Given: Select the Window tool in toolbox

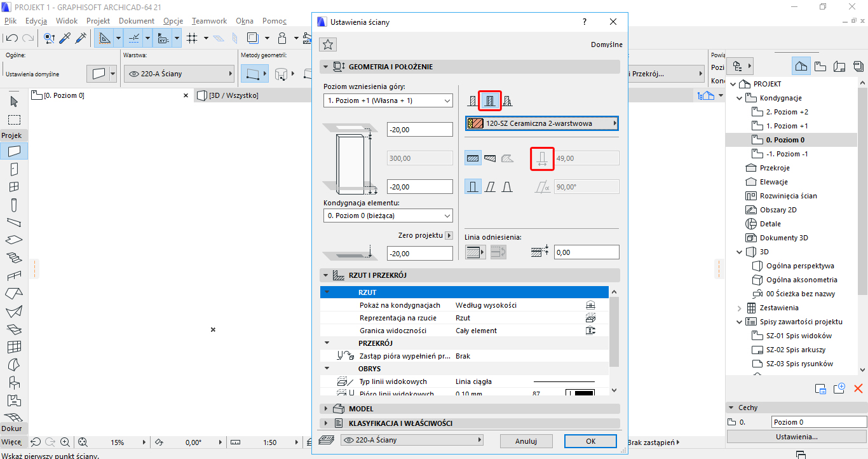Looking at the screenshot, I should 14,187.
